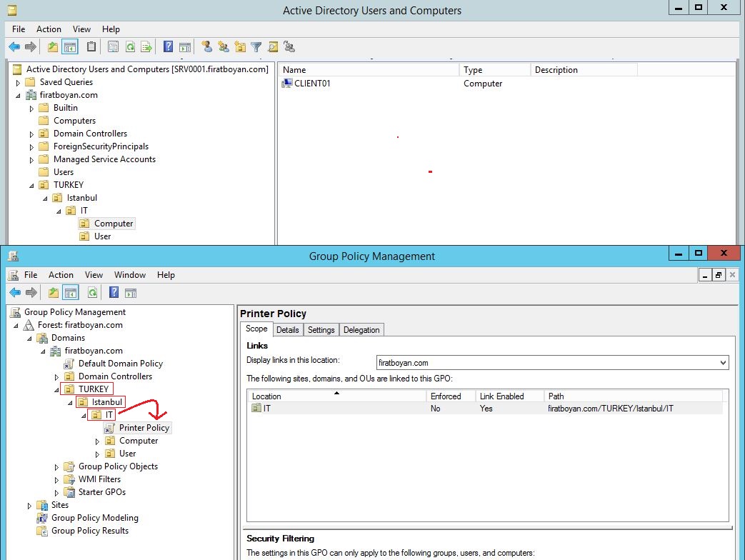Open Action menu in Active Directory window

(x=49, y=29)
